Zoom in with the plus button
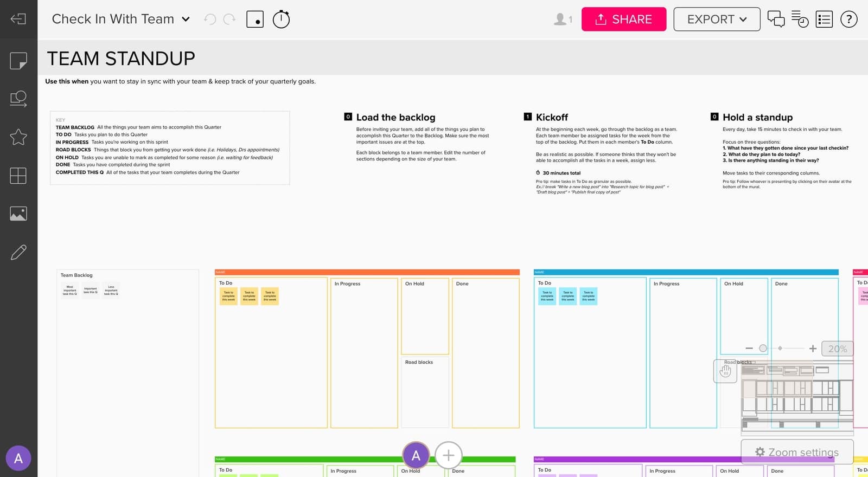The height and width of the screenshot is (477, 868). coord(813,349)
